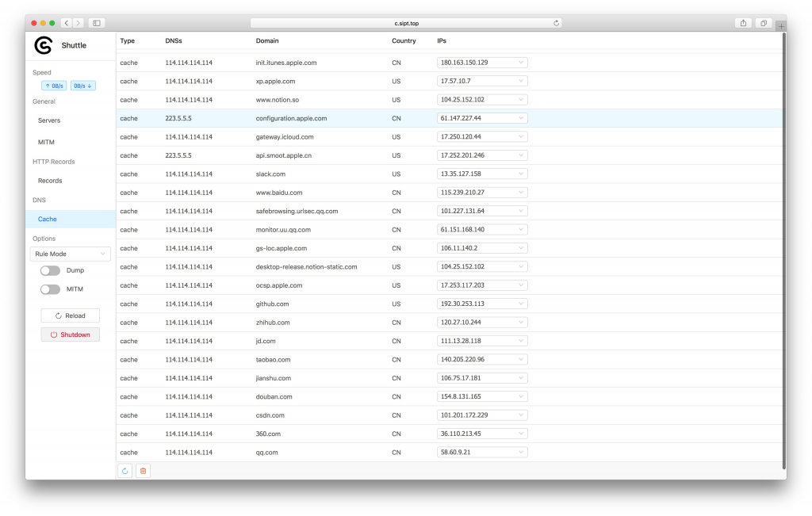Click the refresh icon below the cache table

(x=124, y=471)
